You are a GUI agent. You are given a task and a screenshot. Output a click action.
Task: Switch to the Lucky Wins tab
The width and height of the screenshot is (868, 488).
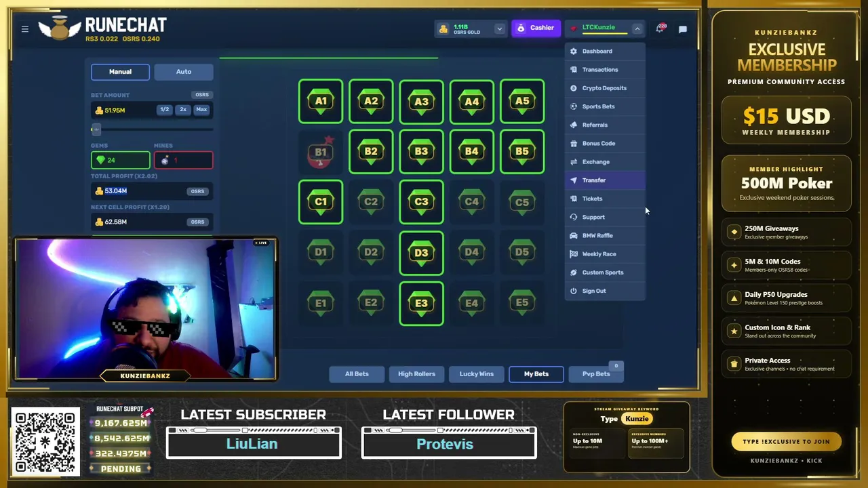pos(477,374)
